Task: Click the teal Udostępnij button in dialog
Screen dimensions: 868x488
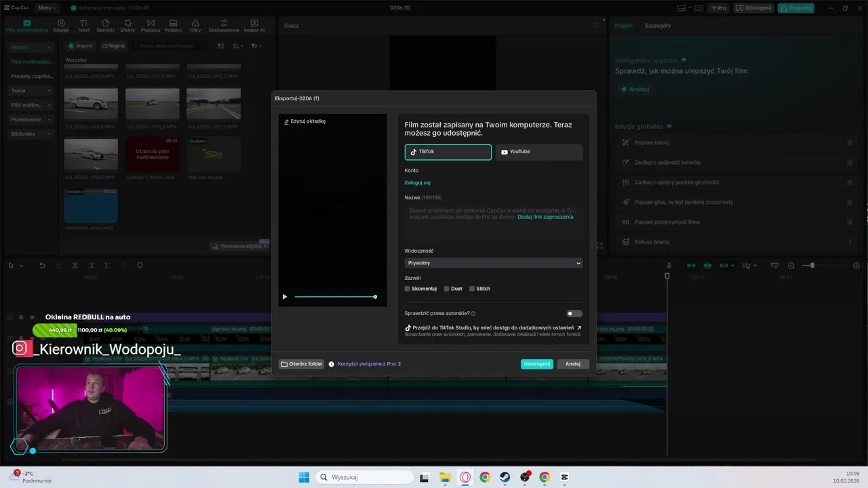Action: [537, 364]
